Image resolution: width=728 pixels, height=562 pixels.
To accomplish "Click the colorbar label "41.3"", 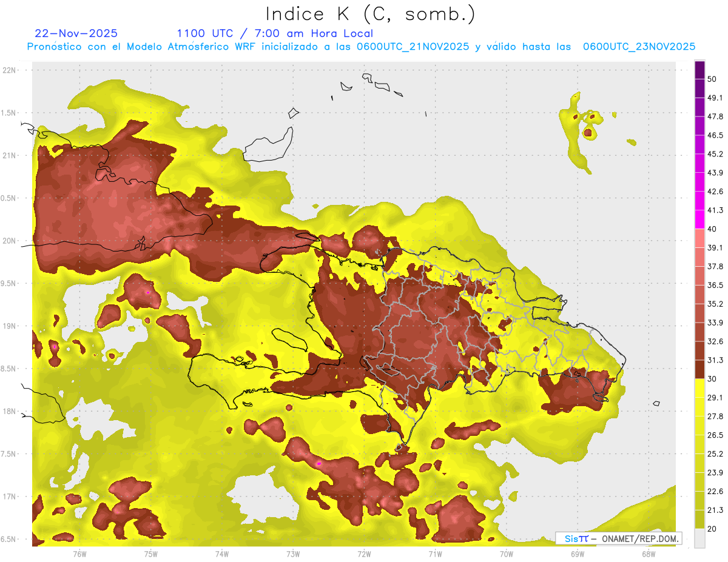I will [715, 210].
